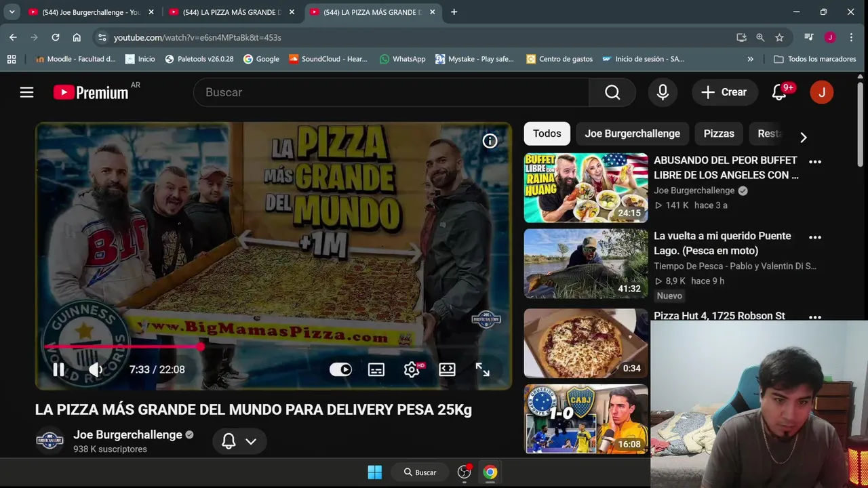Open the Joe Burgerchallenge channel avatar
This screenshot has height=488, width=868.
(x=50, y=441)
